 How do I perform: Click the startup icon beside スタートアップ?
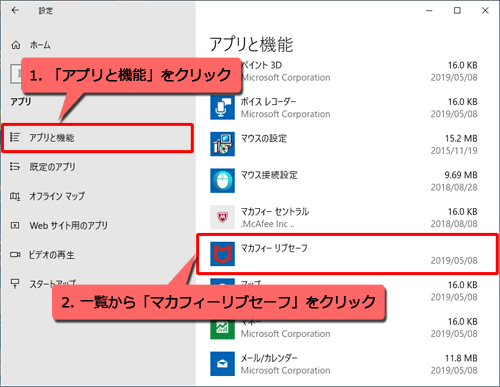15,284
